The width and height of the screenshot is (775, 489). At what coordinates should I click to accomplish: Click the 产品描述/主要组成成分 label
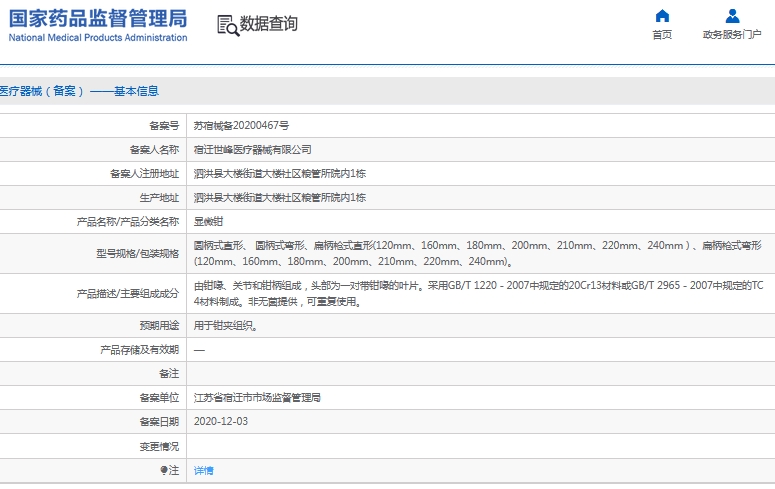pyautogui.click(x=128, y=293)
